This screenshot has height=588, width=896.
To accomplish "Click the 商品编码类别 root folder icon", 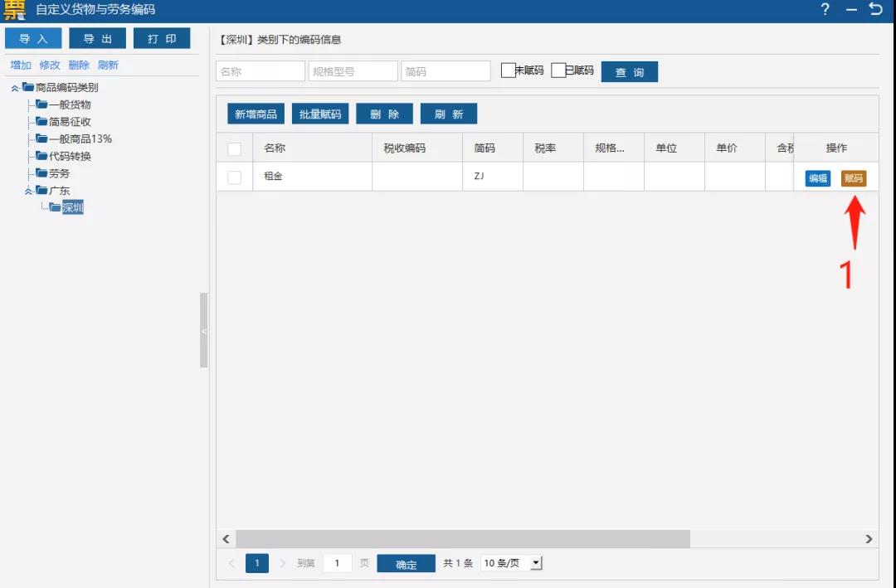I will 28,87.
